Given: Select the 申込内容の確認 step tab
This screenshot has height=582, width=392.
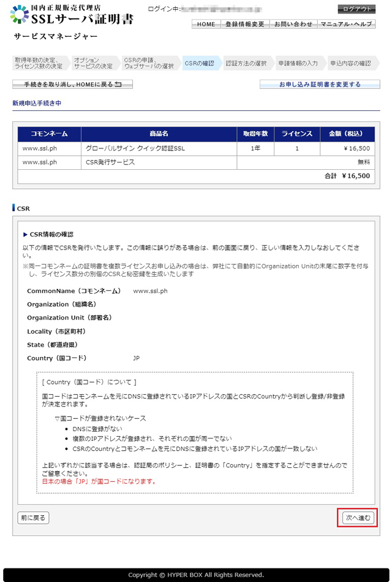Looking at the screenshot, I should [x=352, y=63].
